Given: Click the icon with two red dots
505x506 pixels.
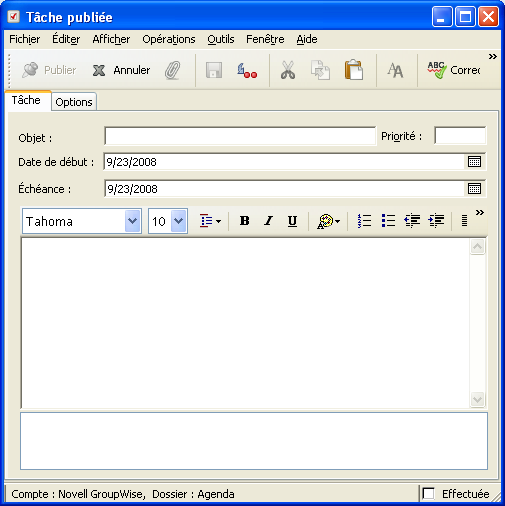Looking at the screenshot, I should point(247,70).
